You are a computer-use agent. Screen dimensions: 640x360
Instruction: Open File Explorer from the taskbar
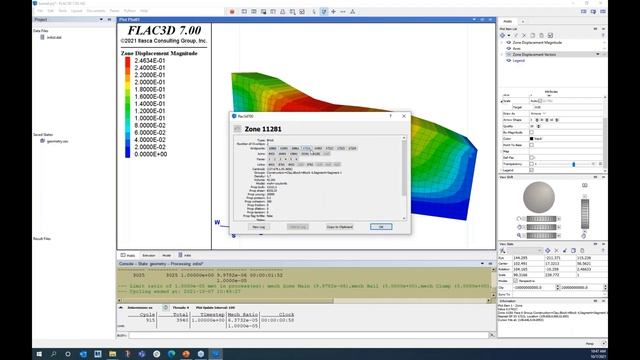coord(112,354)
